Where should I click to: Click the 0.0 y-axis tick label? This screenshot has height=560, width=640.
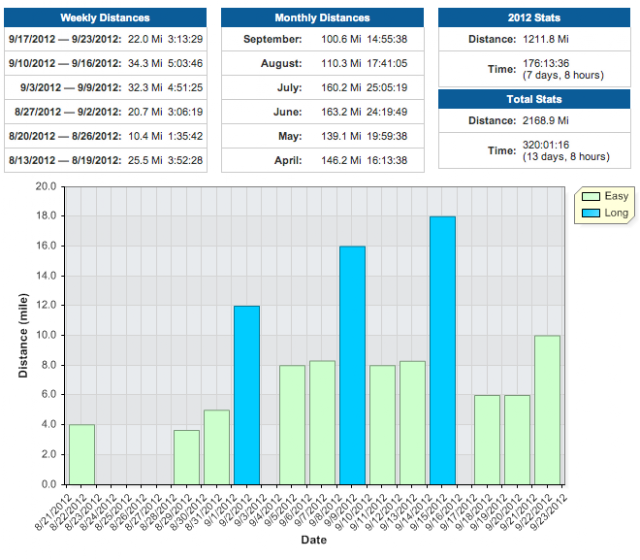coord(49,484)
